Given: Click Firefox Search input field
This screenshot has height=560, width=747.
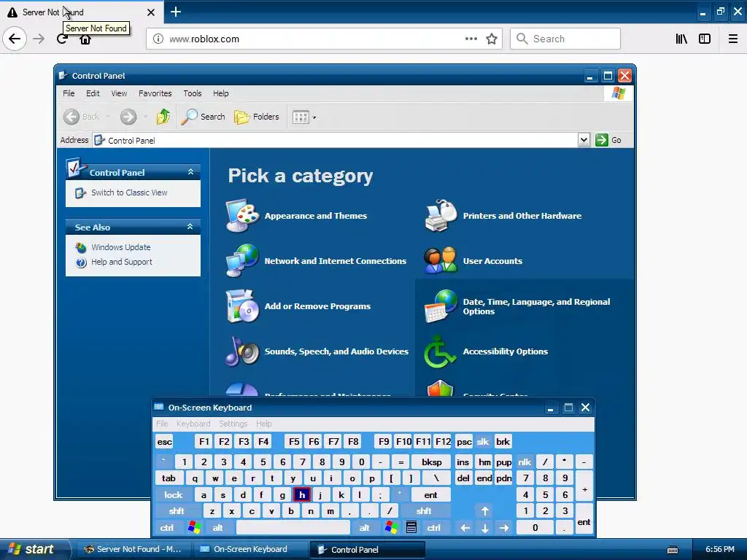Looking at the screenshot, I should (x=565, y=39).
